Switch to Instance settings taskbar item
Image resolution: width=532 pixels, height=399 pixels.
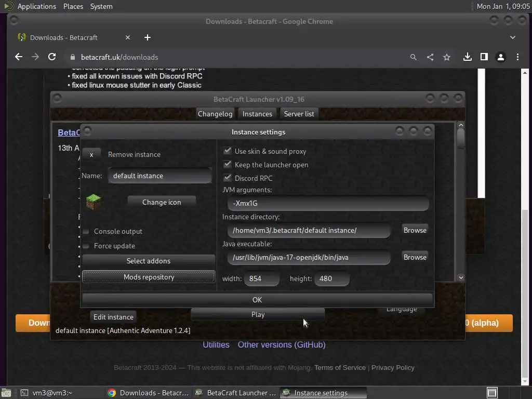(x=323, y=393)
